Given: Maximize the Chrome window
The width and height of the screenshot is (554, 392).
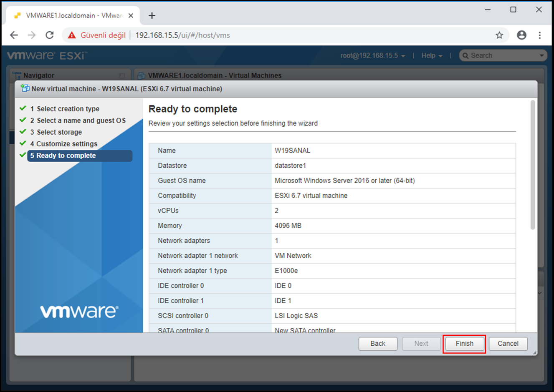Looking at the screenshot, I should (x=514, y=10).
